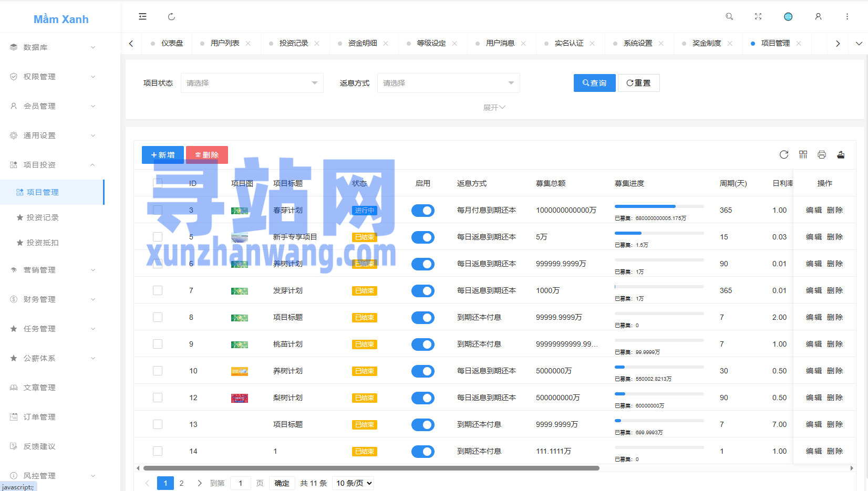The image size is (868, 491).
Task: Click 编辑 for the 发芽计划 row
Action: [814, 290]
